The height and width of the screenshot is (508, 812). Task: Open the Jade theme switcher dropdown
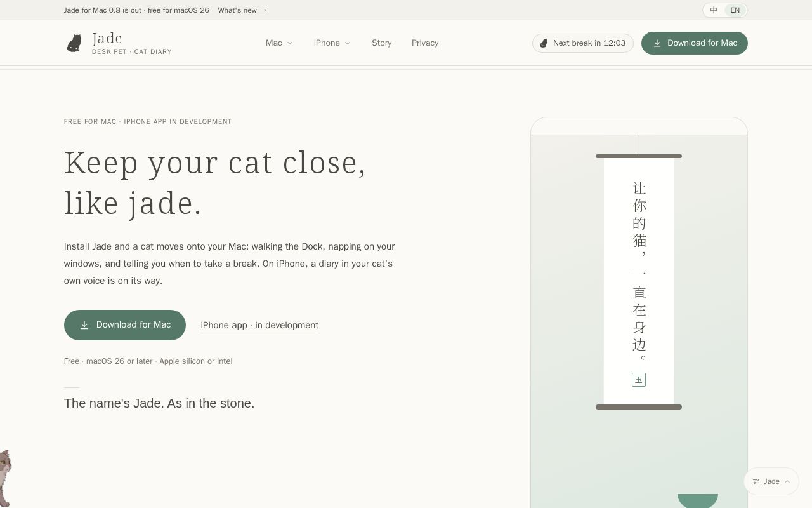pos(771,481)
